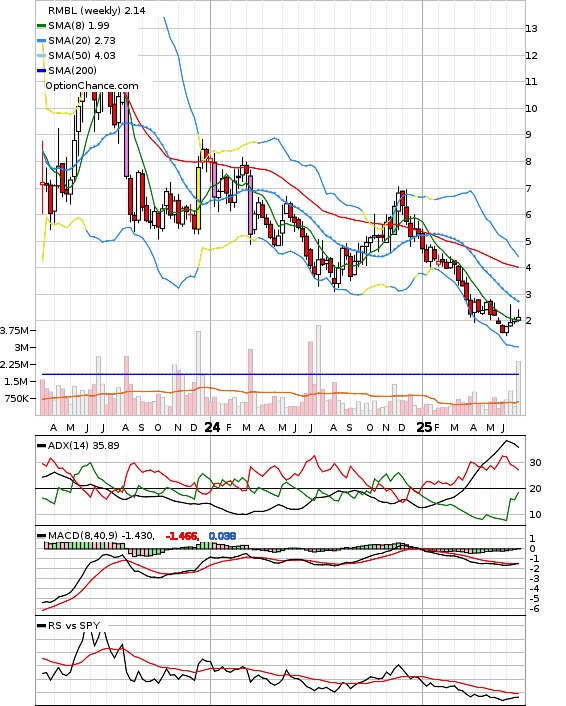Click the blue MACD histogram value 0.038
The width and height of the screenshot is (566, 706).
222,536
